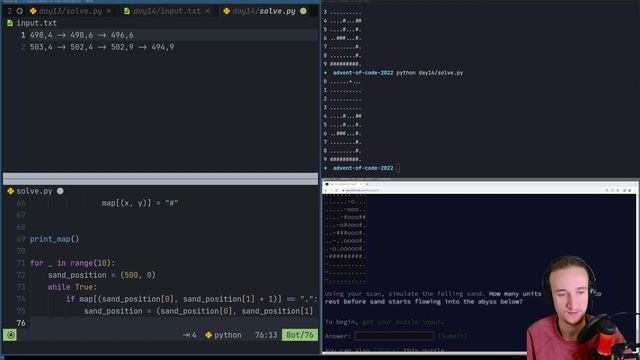Switch to the day14/input.txt tab
This screenshot has width=640, height=360.
pyautogui.click(x=167, y=11)
